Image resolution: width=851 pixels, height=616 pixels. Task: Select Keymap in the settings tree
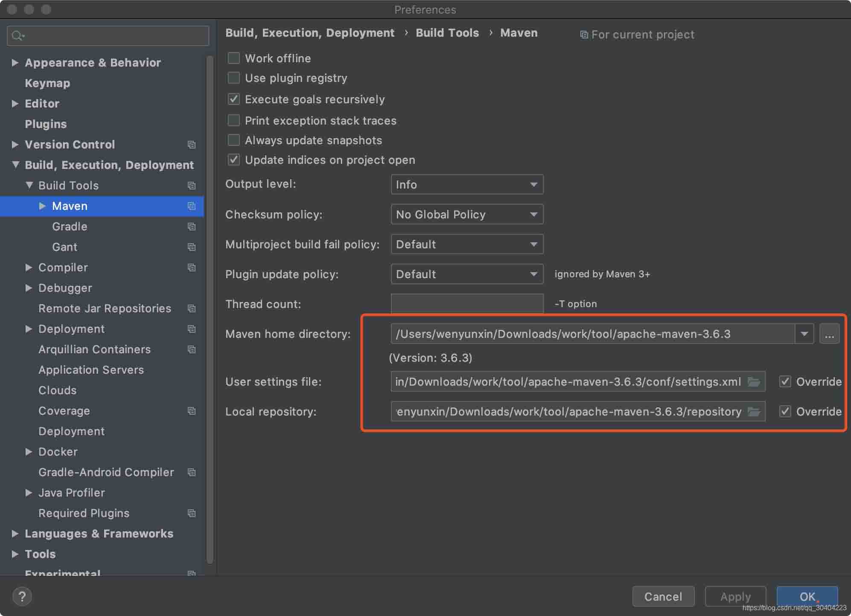47,83
